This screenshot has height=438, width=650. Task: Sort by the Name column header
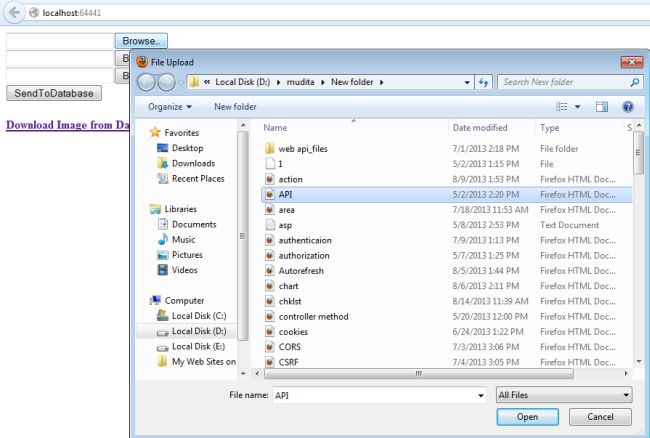(x=275, y=128)
